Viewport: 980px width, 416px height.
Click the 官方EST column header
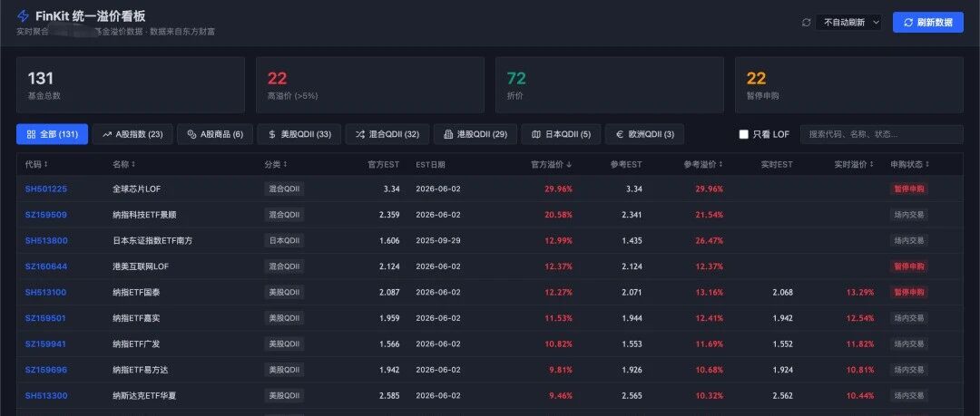384,164
